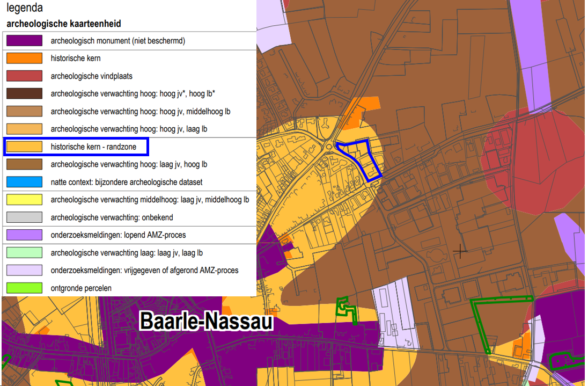Pick the lavender 'vrijgegeven of afgerond AMZ-proces' swatch
588x386 pixels.
(24, 270)
